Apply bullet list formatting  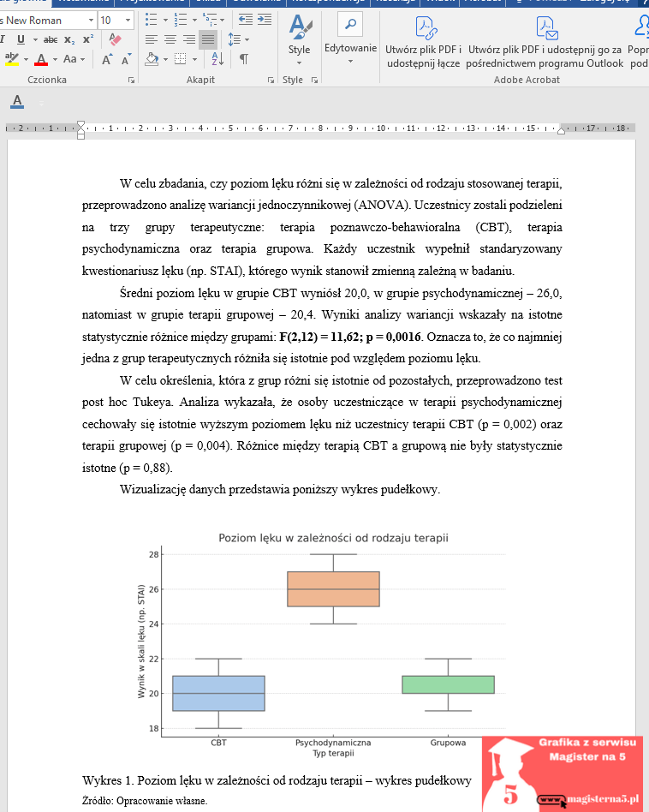click(151, 21)
